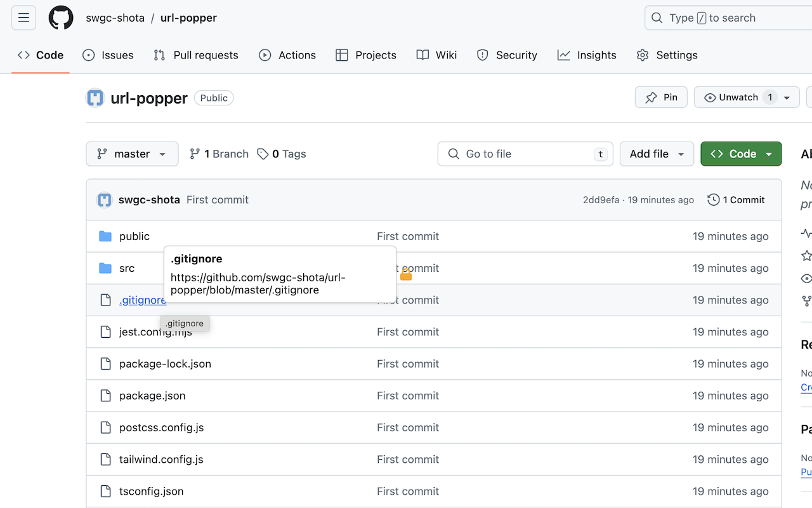Open url-popper in the top breadcrumb
This screenshot has height=508, width=812.
tap(188, 18)
